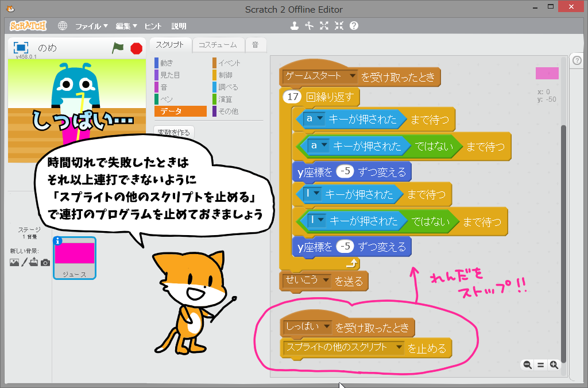Switch to the スクリプト tab
The width and height of the screenshot is (588, 388).
[x=170, y=45]
